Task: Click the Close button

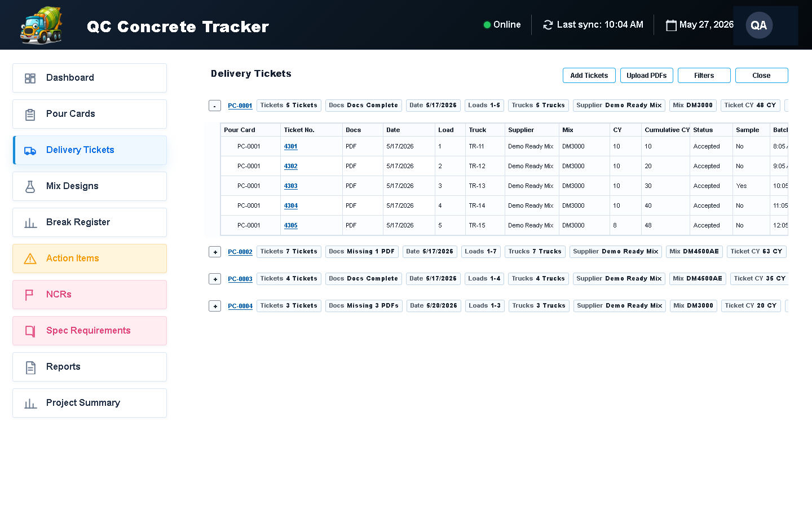Action: [762, 76]
